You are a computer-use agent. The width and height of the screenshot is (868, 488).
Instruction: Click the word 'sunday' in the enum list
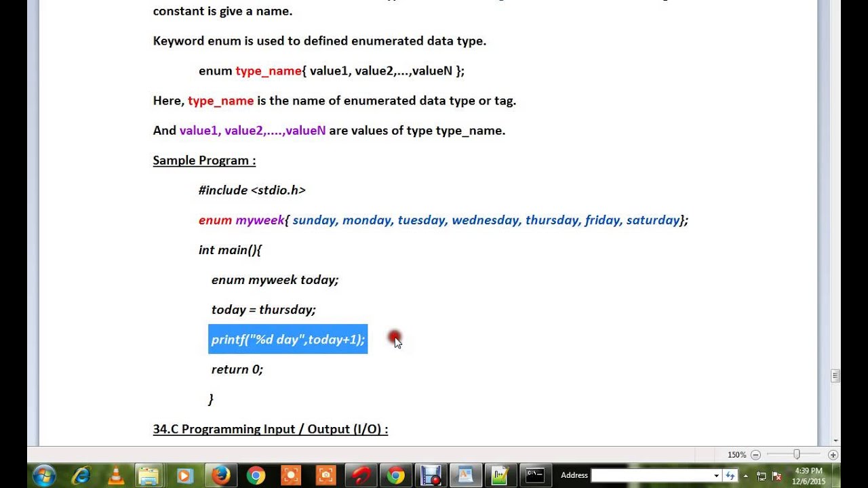point(315,220)
